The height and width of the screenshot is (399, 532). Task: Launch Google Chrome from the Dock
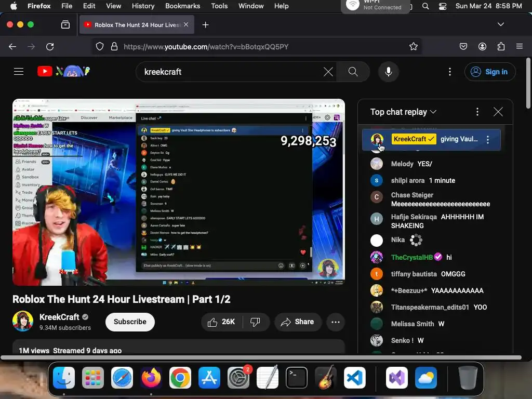(180, 378)
